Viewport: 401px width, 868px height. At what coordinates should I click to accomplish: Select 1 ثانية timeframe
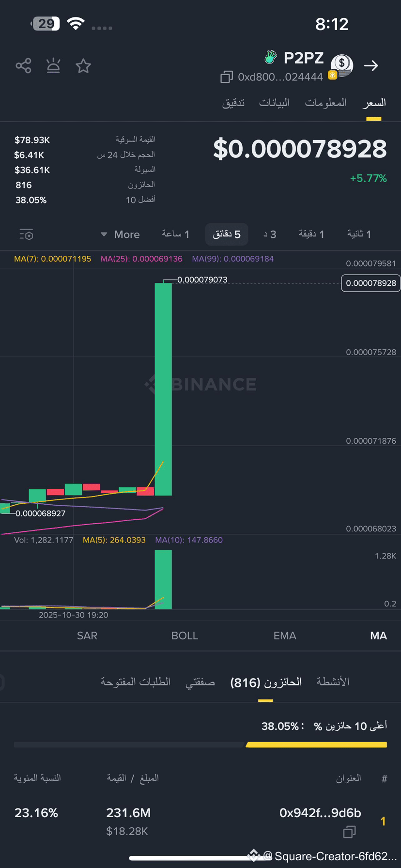359,234
